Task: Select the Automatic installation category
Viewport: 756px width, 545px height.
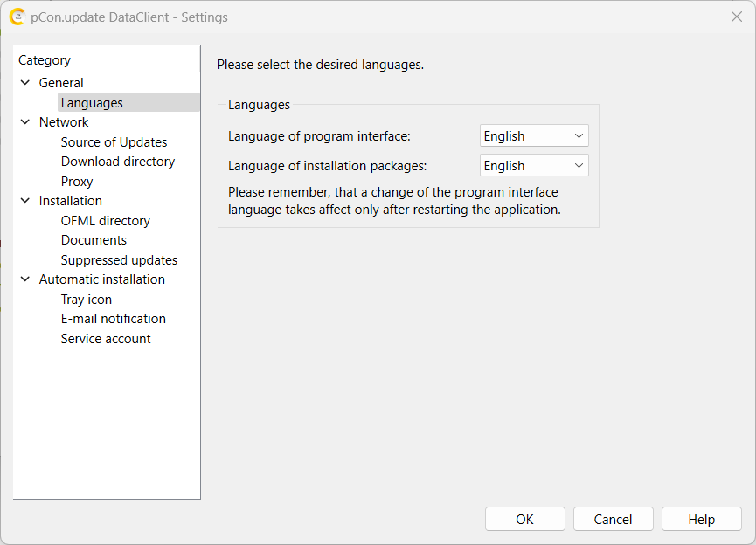Action: [x=101, y=279]
